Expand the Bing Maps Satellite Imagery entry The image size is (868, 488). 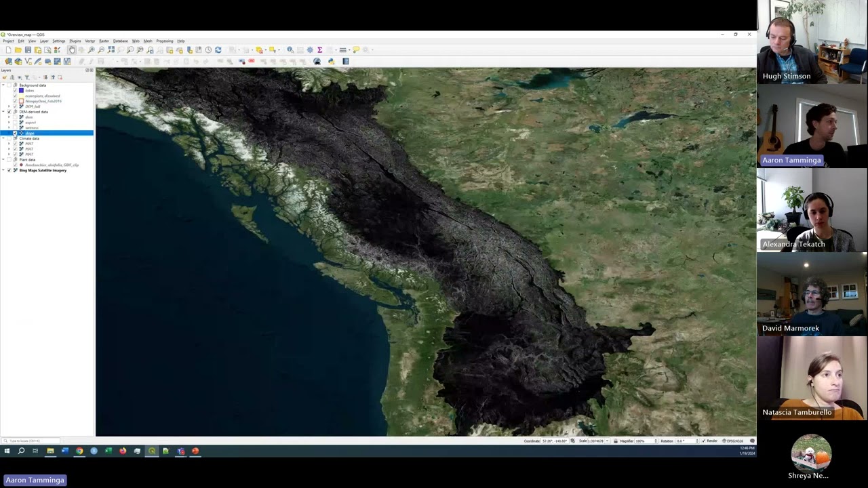point(3,170)
